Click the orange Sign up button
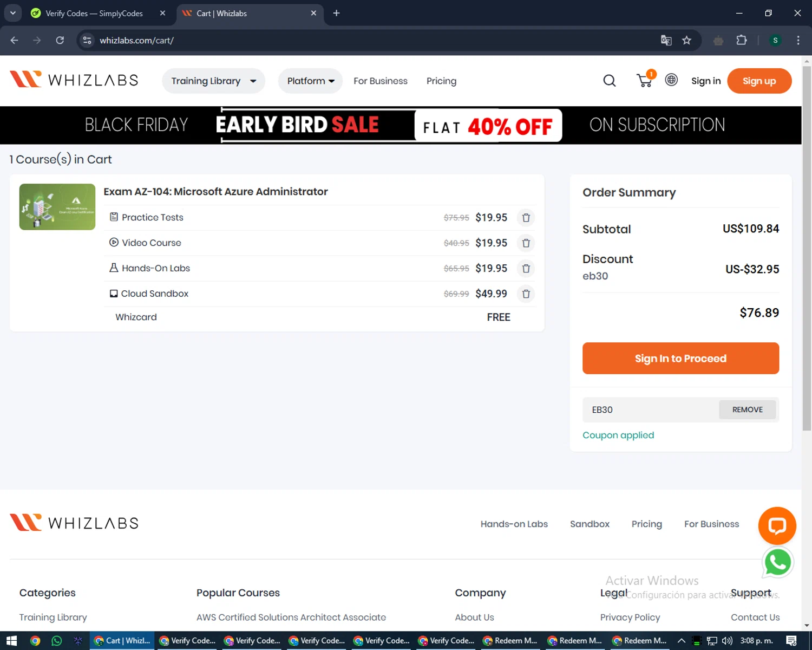This screenshot has width=812, height=650. [x=759, y=81]
